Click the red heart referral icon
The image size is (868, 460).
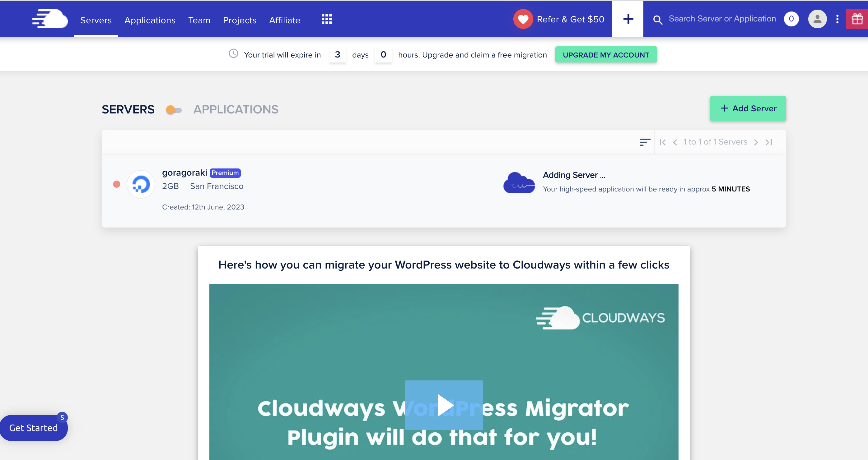[523, 19]
